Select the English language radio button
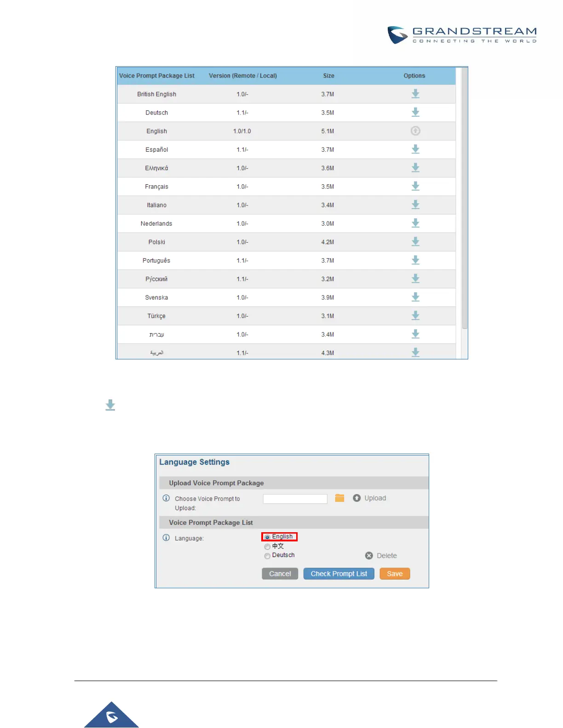This screenshot has width=563, height=728. pos(267,537)
